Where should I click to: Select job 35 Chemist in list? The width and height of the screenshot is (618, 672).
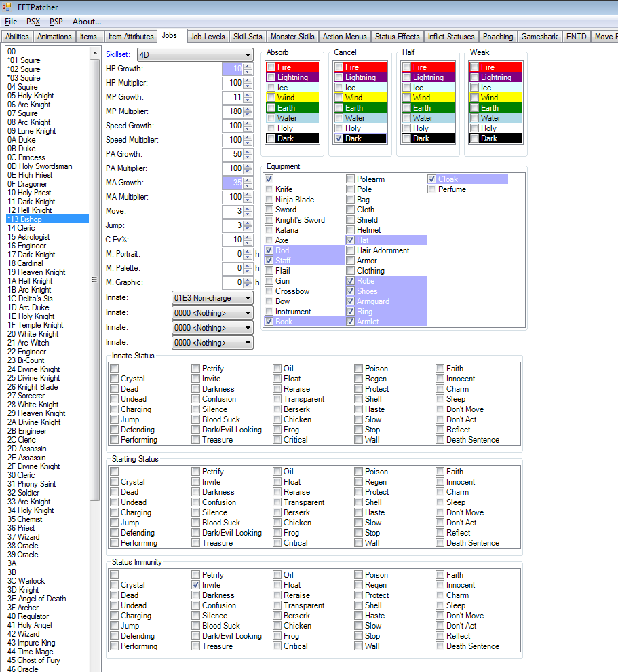coord(47,519)
